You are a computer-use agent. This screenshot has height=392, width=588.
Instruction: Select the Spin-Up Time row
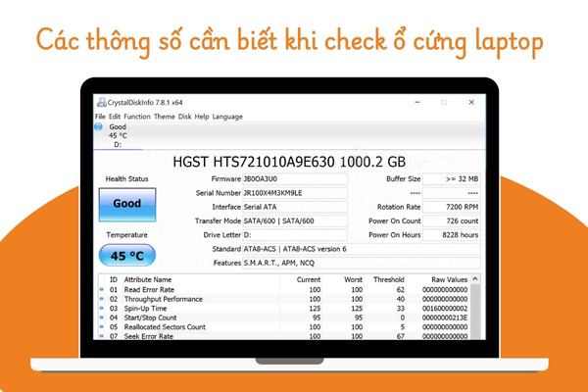(x=284, y=309)
